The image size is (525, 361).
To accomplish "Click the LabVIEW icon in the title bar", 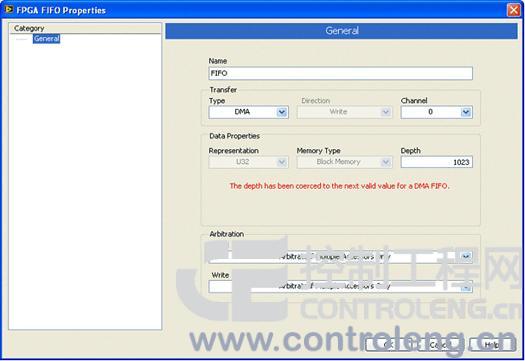I will click(9, 10).
